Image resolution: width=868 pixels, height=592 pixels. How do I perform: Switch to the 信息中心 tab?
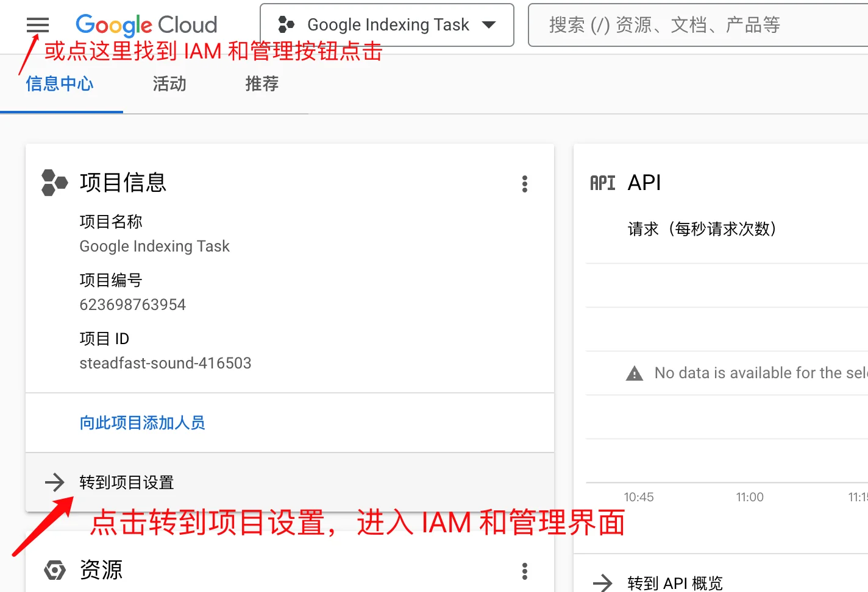tap(60, 84)
